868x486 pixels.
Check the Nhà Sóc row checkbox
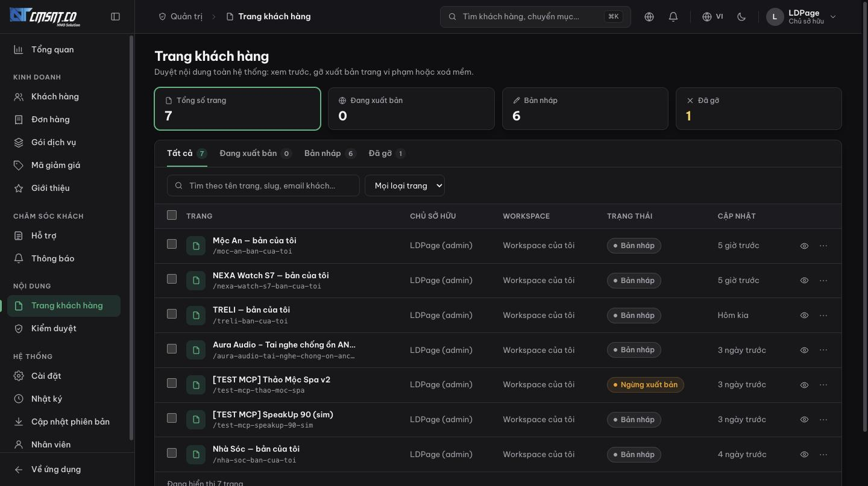(172, 453)
